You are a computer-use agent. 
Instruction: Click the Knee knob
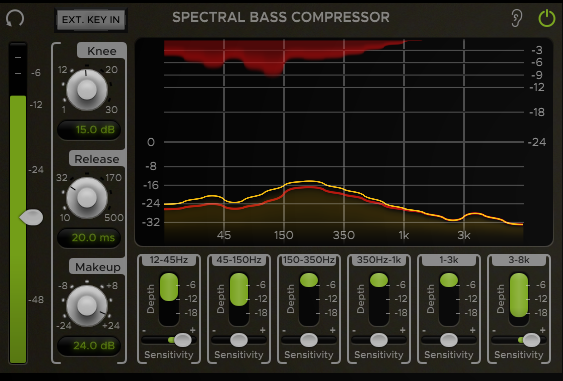[87, 89]
